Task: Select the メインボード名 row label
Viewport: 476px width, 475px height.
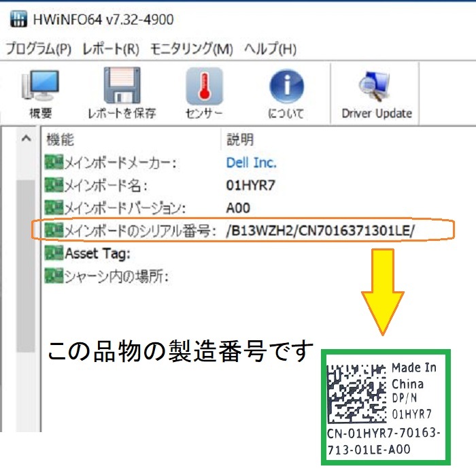Action: pyautogui.click(x=106, y=186)
